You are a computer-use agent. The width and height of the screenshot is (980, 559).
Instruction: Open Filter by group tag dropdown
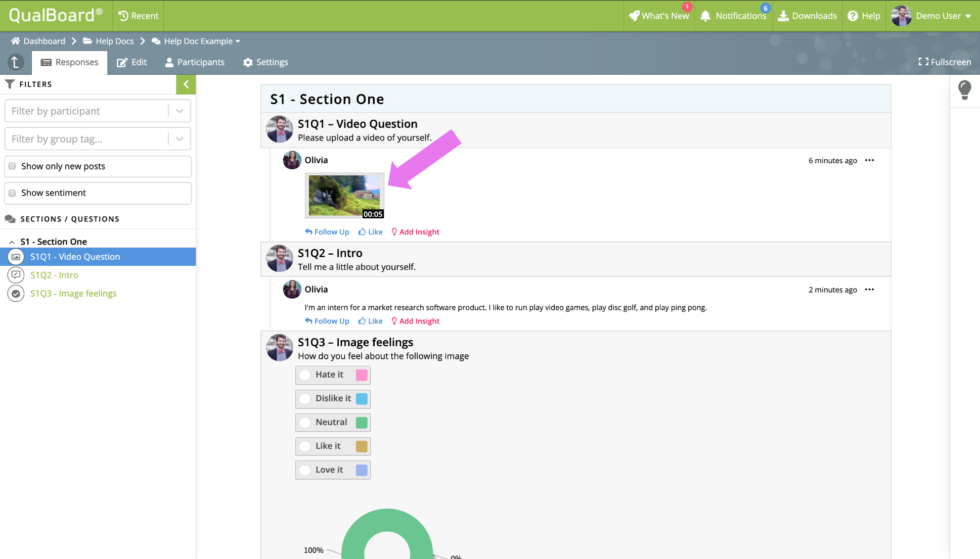click(x=180, y=139)
